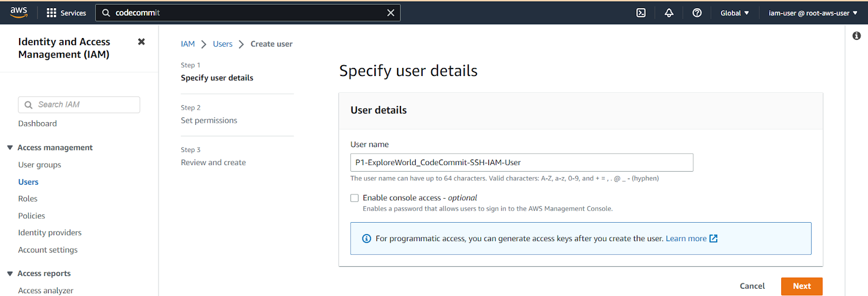Click the info icon in programmatic access notice
Screen dimensions: 868x296
(x=367, y=238)
